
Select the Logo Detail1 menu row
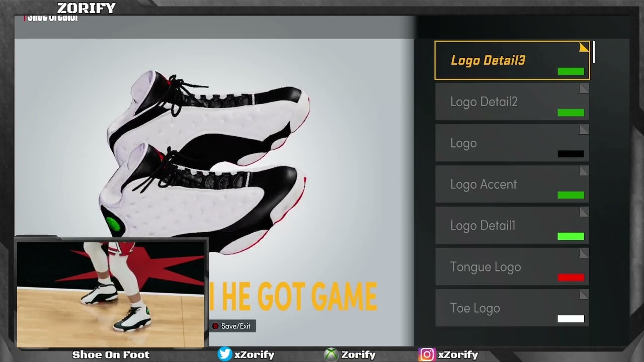[512, 225]
